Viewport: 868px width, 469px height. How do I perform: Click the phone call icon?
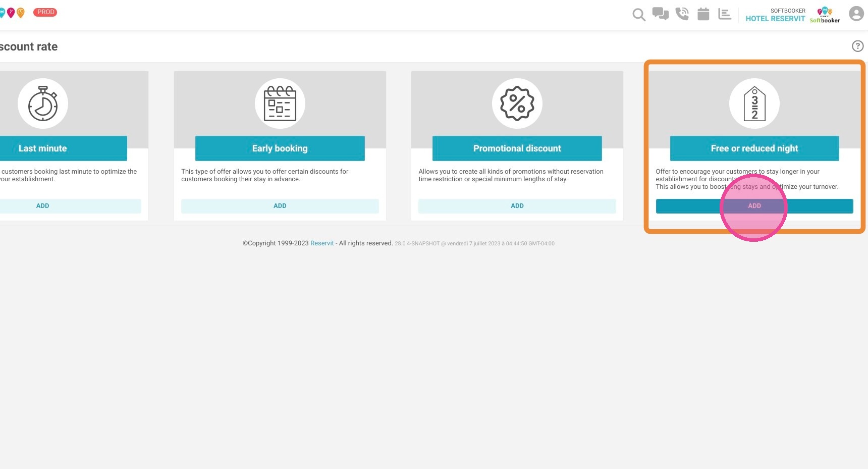[682, 14]
